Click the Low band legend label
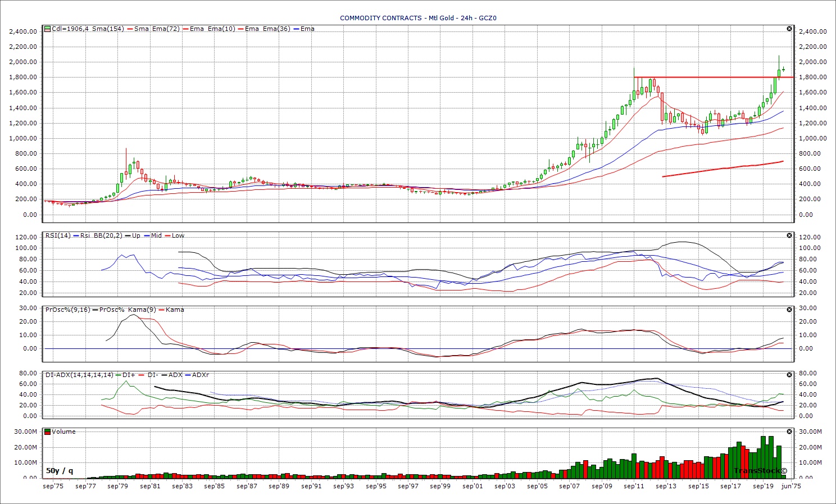836x504 pixels. (178, 235)
